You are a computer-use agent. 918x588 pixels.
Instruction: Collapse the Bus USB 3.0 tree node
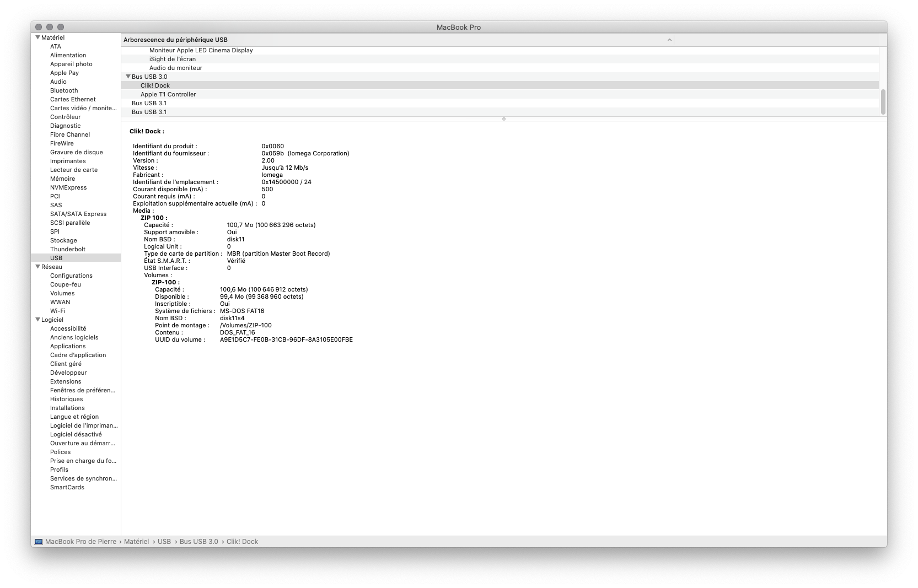pos(128,77)
